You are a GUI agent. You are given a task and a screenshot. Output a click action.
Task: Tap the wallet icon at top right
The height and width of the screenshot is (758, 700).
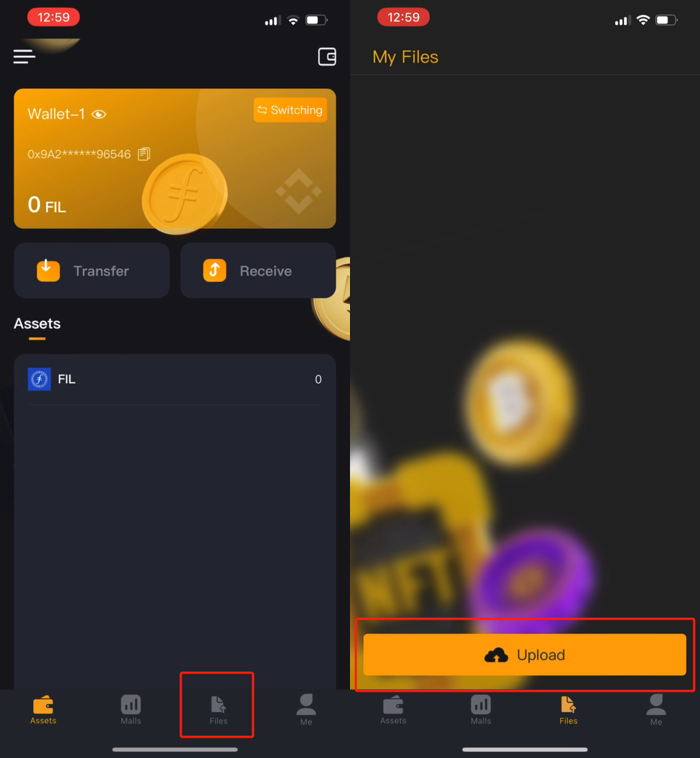click(x=327, y=57)
